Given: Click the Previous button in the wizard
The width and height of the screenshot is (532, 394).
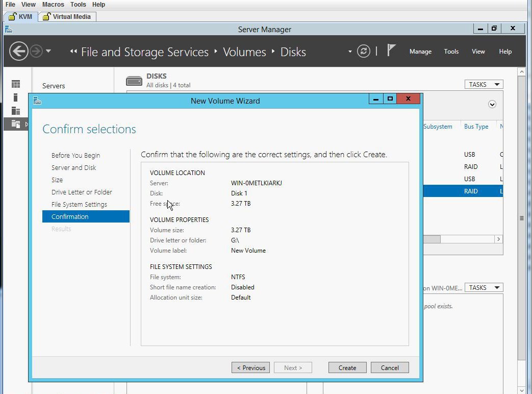Looking at the screenshot, I should [251, 367].
